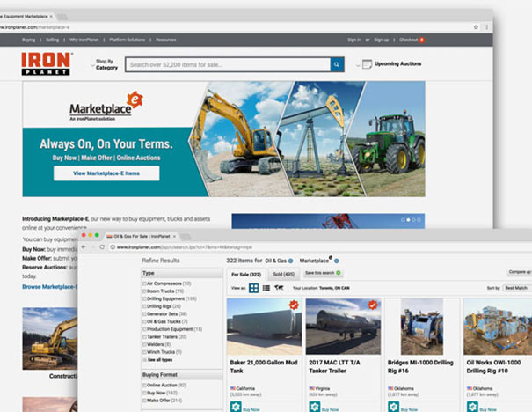Collapse the Buying Format section header
The height and width of the screenshot is (412, 532).
point(182,375)
